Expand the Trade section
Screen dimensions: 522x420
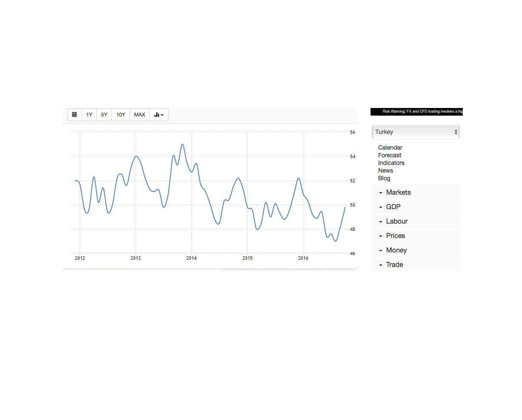[x=394, y=265]
